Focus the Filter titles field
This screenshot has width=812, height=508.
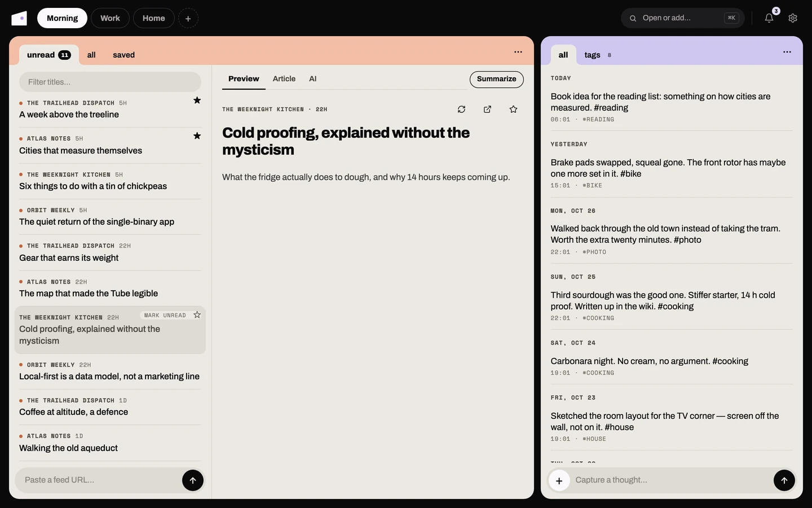[x=110, y=82]
